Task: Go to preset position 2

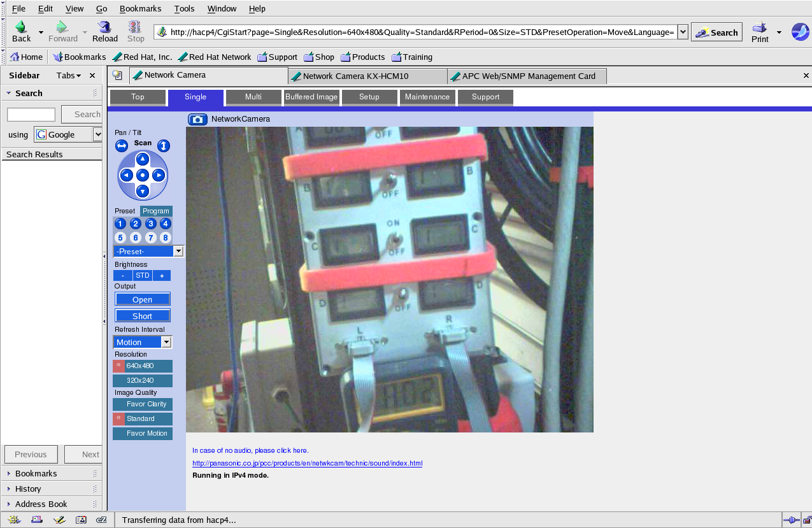Action: [x=136, y=224]
